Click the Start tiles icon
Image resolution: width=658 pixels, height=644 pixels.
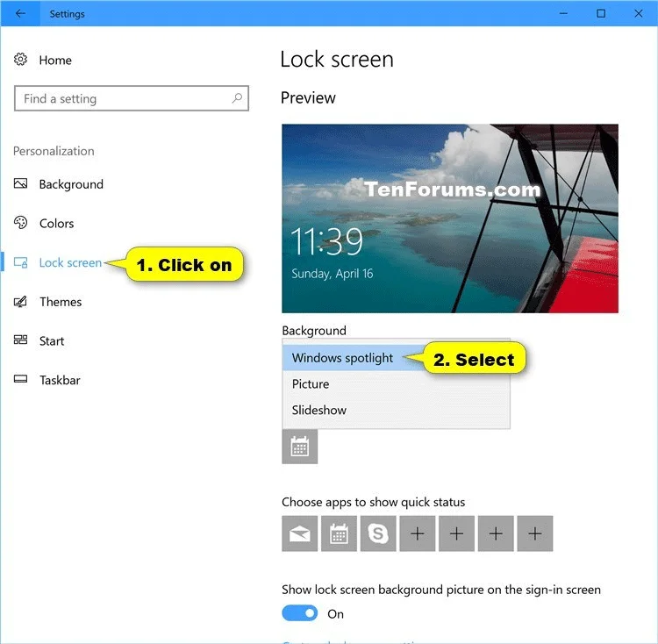tap(20, 340)
